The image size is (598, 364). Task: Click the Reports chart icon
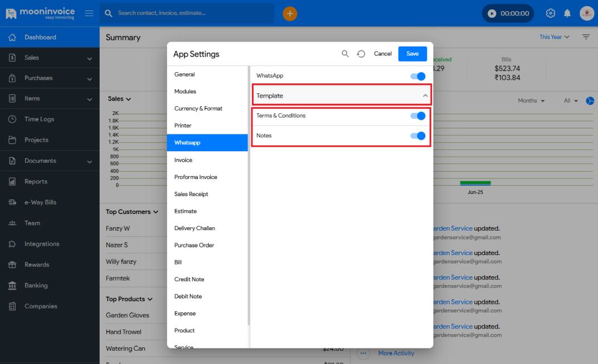click(x=12, y=181)
